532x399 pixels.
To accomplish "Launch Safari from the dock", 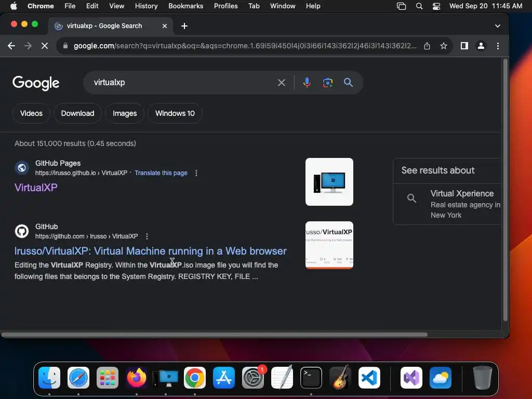I will coord(78,378).
